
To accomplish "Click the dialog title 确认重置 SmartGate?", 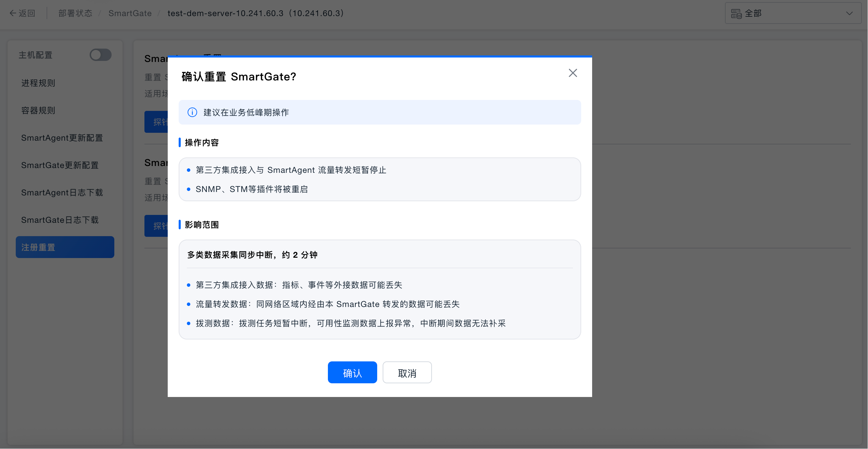I will (239, 77).
